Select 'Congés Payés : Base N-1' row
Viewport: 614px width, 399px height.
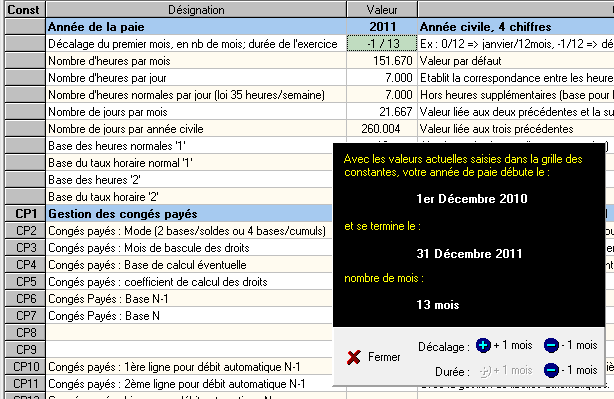(190, 299)
